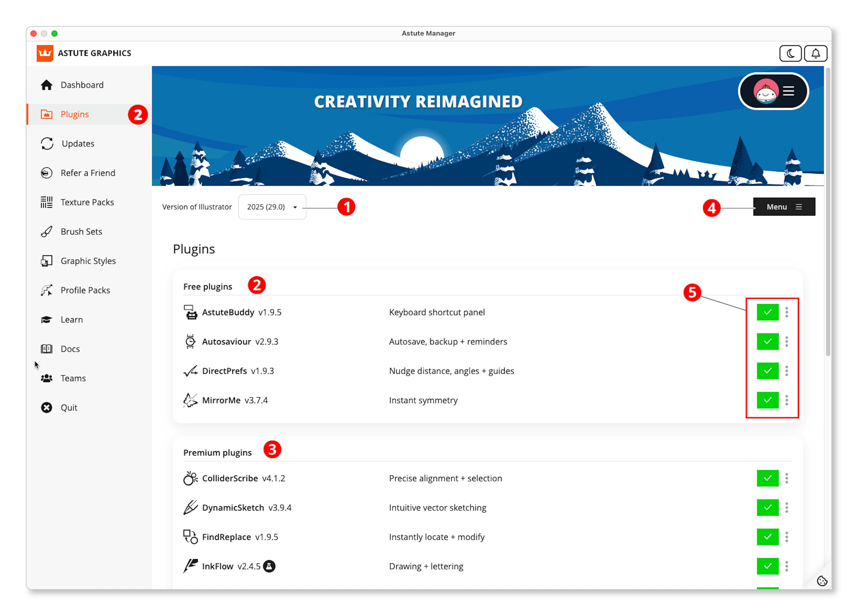Open the three-dot menu for DirectPrefs
The height and width of the screenshot is (616, 858).
(787, 371)
